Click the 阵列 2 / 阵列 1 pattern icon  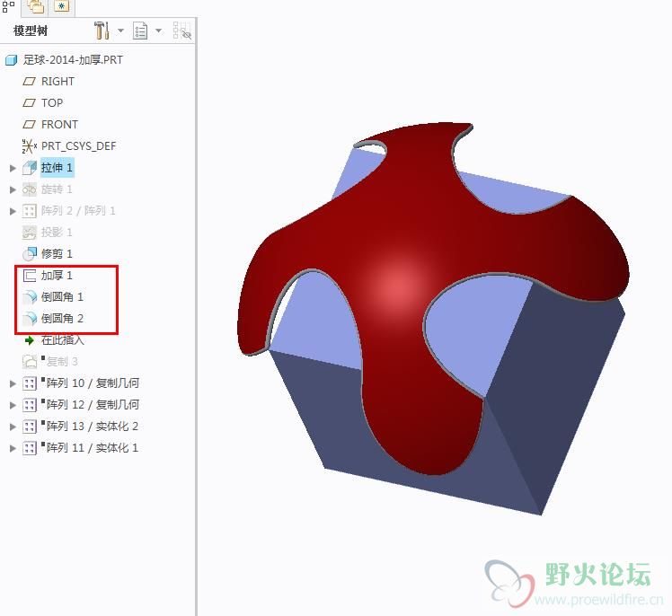coord(29,211)
